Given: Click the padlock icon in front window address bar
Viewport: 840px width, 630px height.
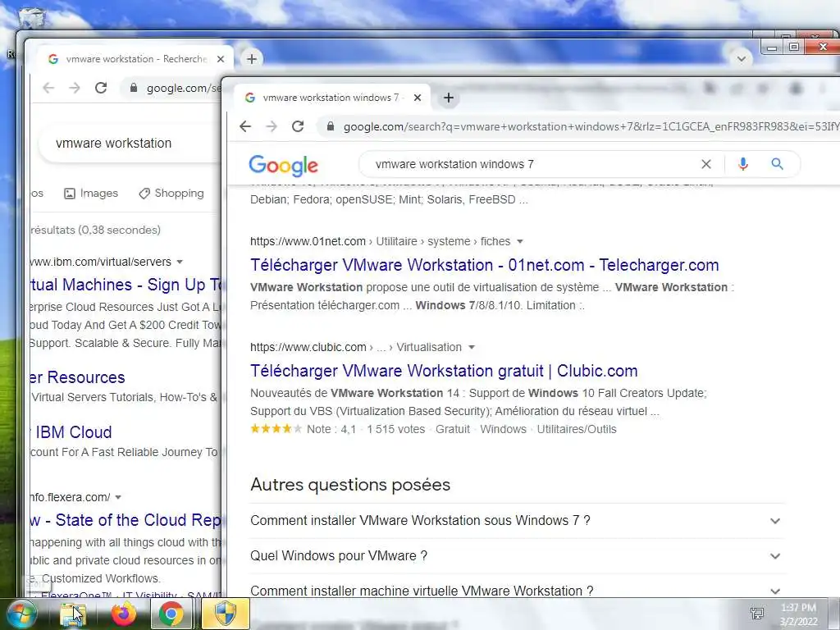Looking at the screenshot, I should click(331, 126).
